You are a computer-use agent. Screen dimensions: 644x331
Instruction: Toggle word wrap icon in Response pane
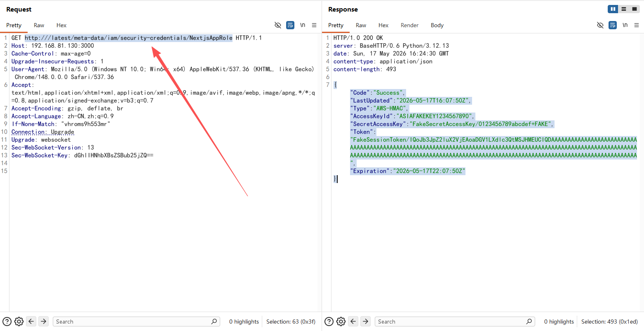(613, 25)
